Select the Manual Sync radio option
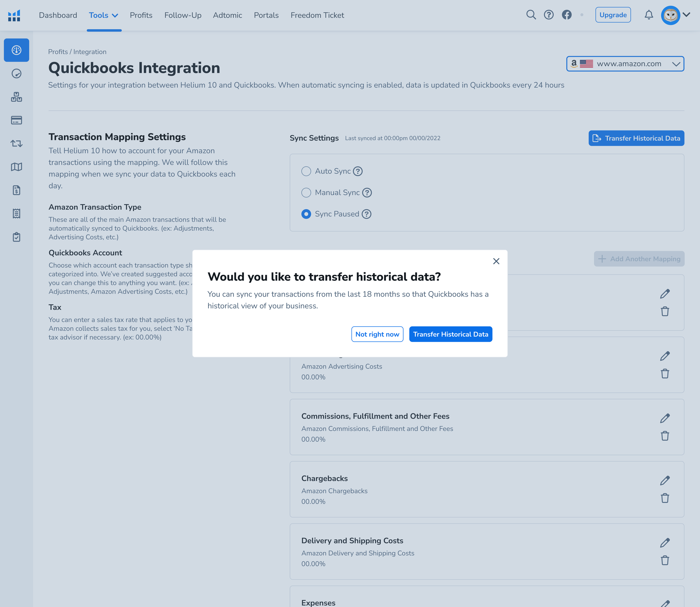The width and height of the screenshot is (700, 607). pyautogui.click(x=306, y=193)
